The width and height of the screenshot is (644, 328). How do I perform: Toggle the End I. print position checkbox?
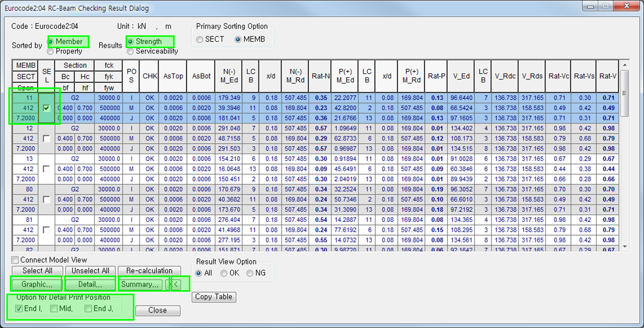(x=19, y=308)
